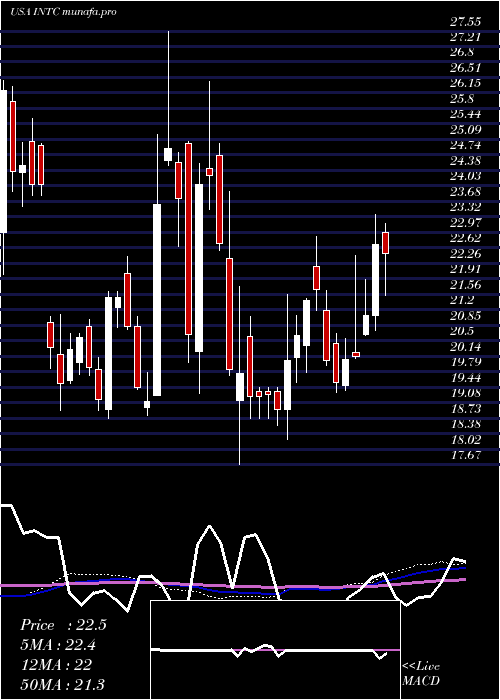Click the 'Price : 22.5' readout
This screenshot has height=700, width=500.
click(x=63, y=625)
